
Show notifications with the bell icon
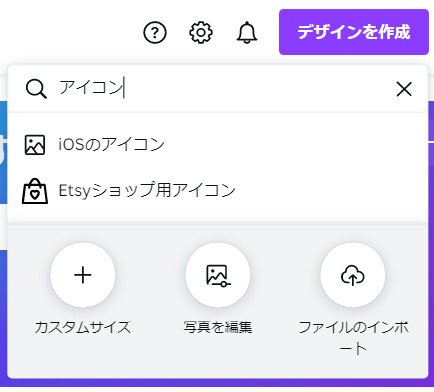(247, 32)
